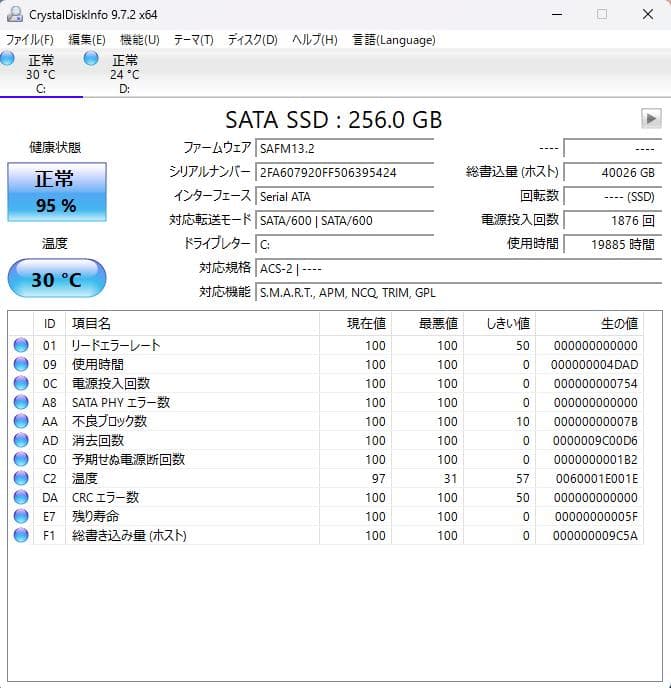The image size is (671, 688).
Task: Click the しきい値 column header
Action: pos(499,323)
